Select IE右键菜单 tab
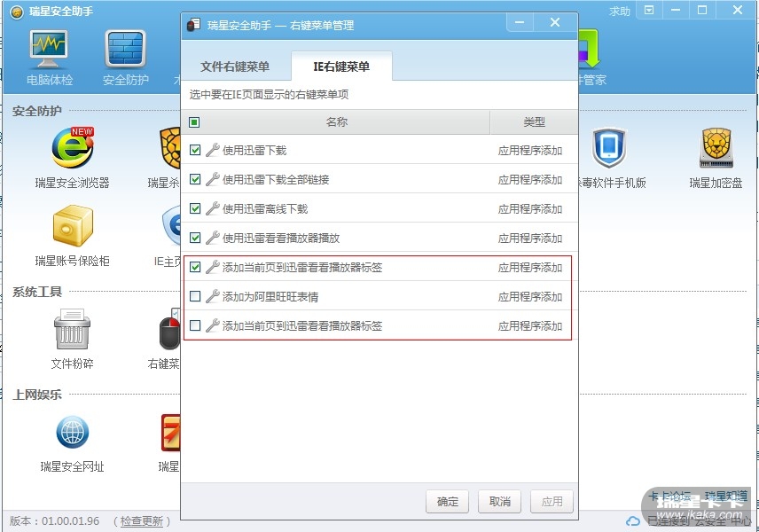This screenshot has width=759, height=532. click(x=341, y=66)
